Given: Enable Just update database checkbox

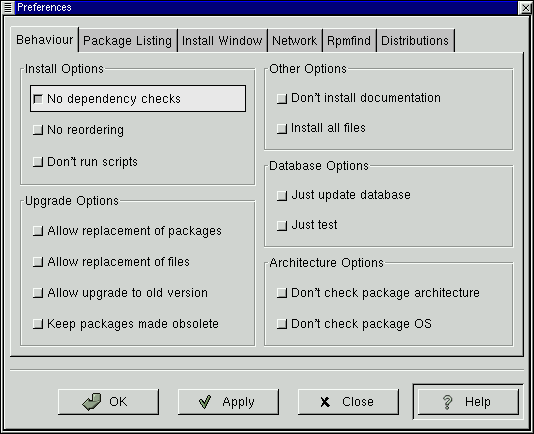Looking at the screenshot, I should click(343, 195).
